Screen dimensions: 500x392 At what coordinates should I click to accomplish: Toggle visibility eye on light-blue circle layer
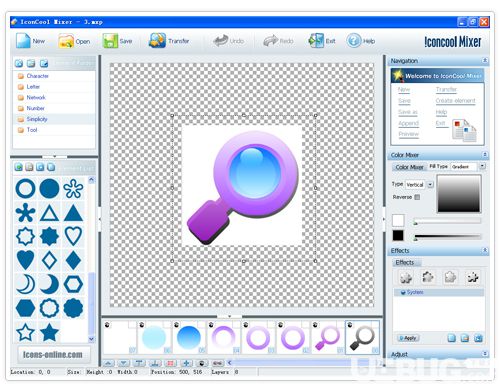pyautogui.click(x=142, y=325)
